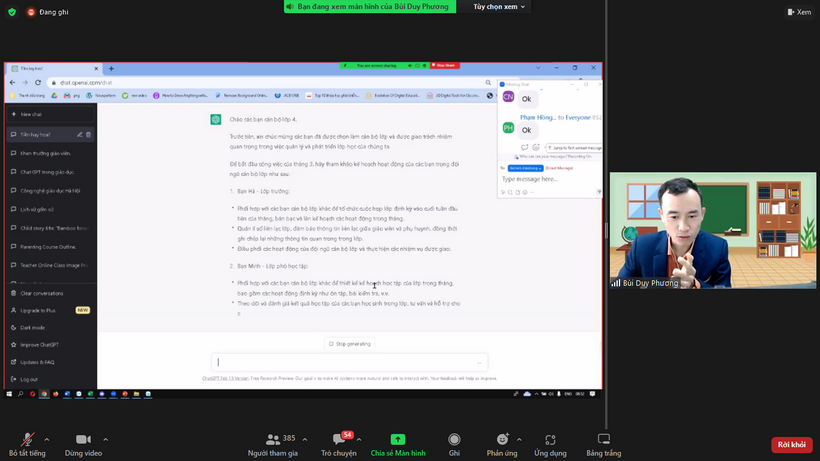Click the CN purple avatar in Meeting Chat
This screenshot has width=820, height=461.
coord(508,97)
